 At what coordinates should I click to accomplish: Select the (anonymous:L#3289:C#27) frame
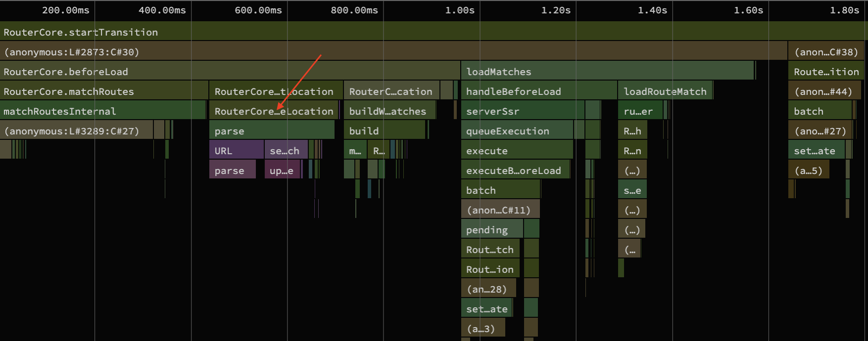pos(76,130)
